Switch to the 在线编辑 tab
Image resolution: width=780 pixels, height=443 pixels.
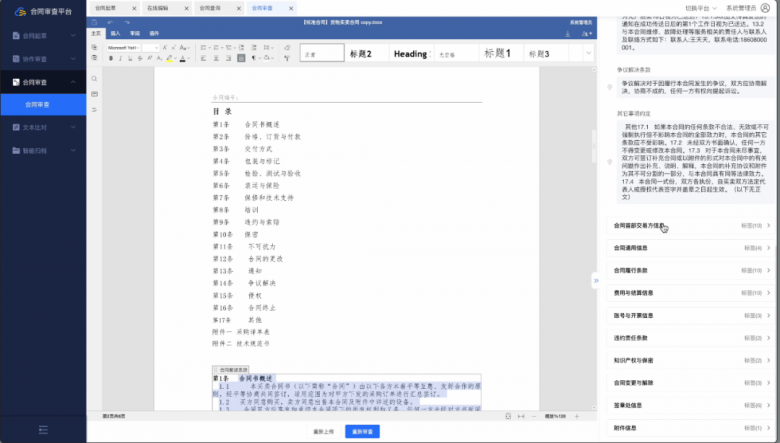157,7
